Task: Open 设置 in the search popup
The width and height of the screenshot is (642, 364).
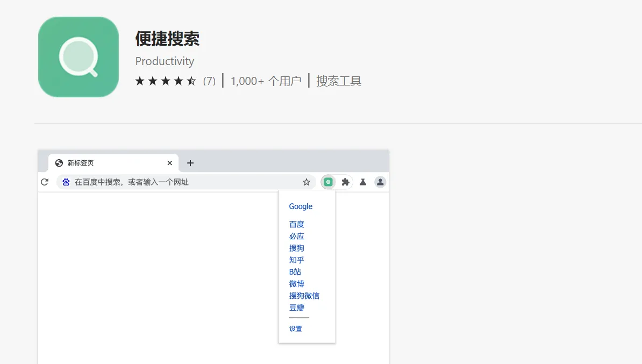Action: click(296, 329)
